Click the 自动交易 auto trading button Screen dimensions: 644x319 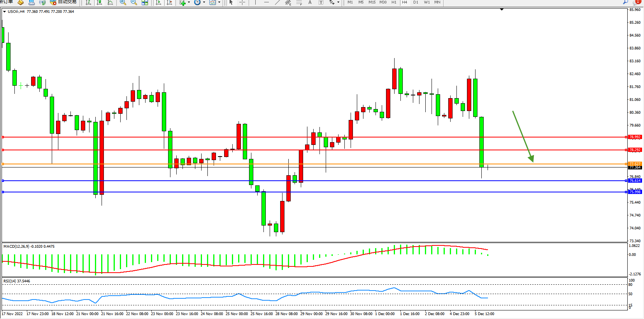[x=63, y=2]
